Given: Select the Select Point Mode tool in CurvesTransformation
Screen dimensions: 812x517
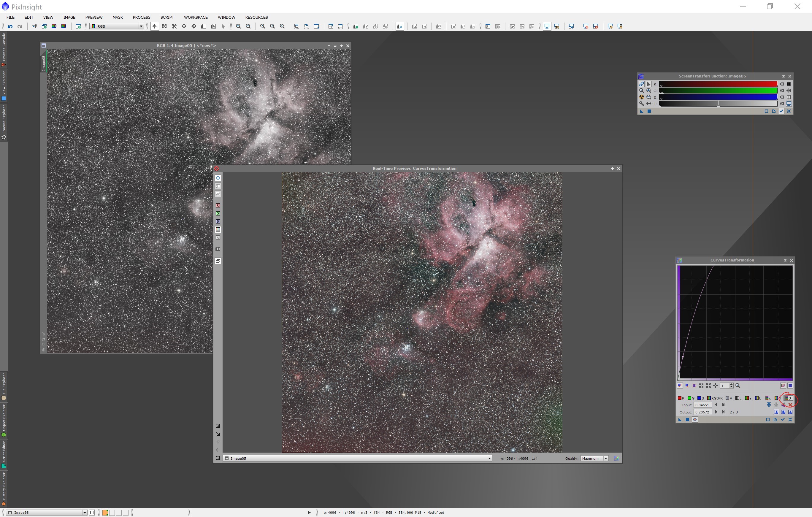Looking at the screenshot, I should [x=687, y=386].
